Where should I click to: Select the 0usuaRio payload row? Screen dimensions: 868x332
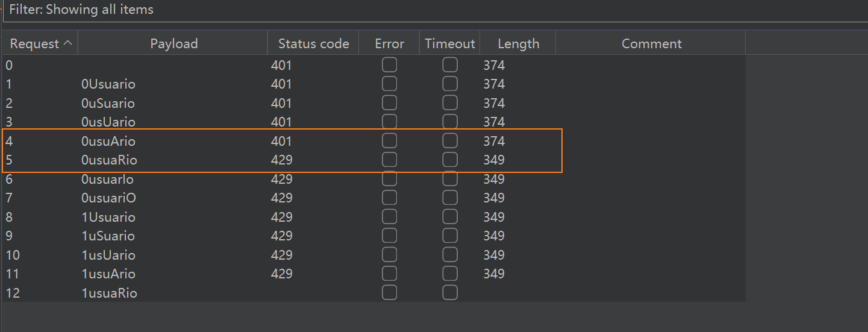[108, 160]
